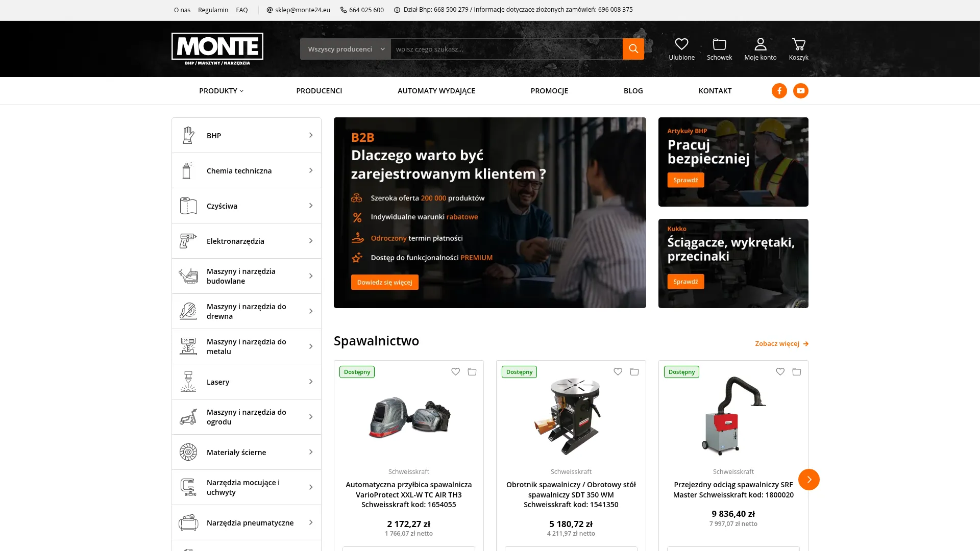Add Obrotnik spawalniczy to favorites heart
This screenshot has width=980, height=551.
[x=618, y=372]
